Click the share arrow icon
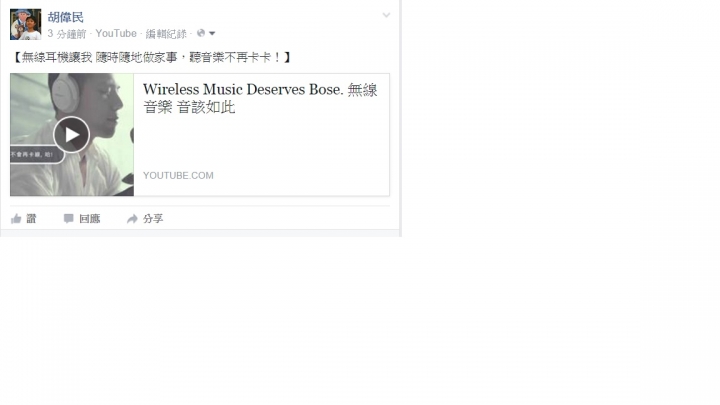 point(132,219)
